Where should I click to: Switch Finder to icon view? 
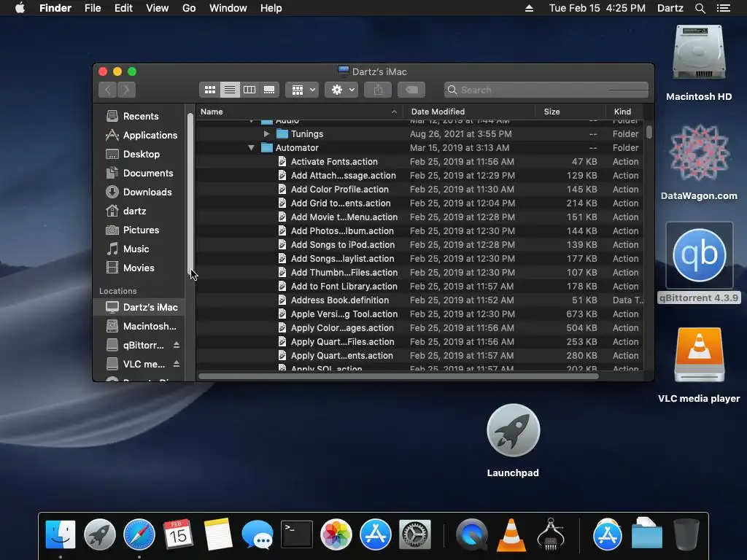point(209,90)
